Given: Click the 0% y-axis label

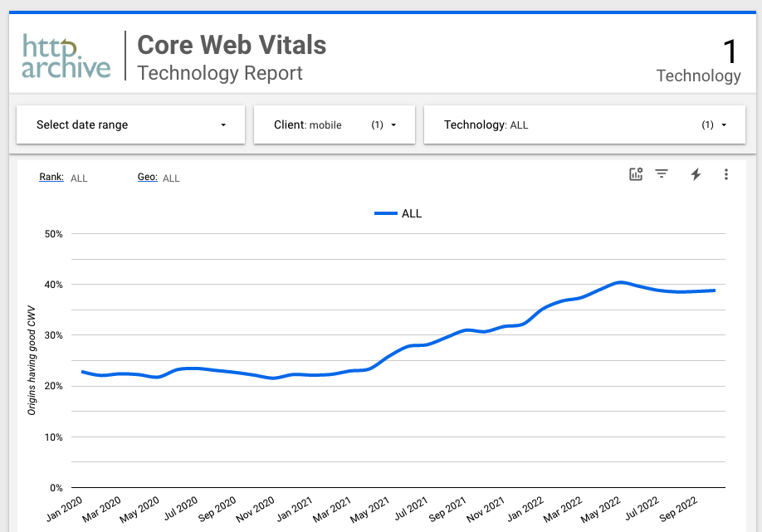Looking at the screenshot, I should click(x=56, y=488).
